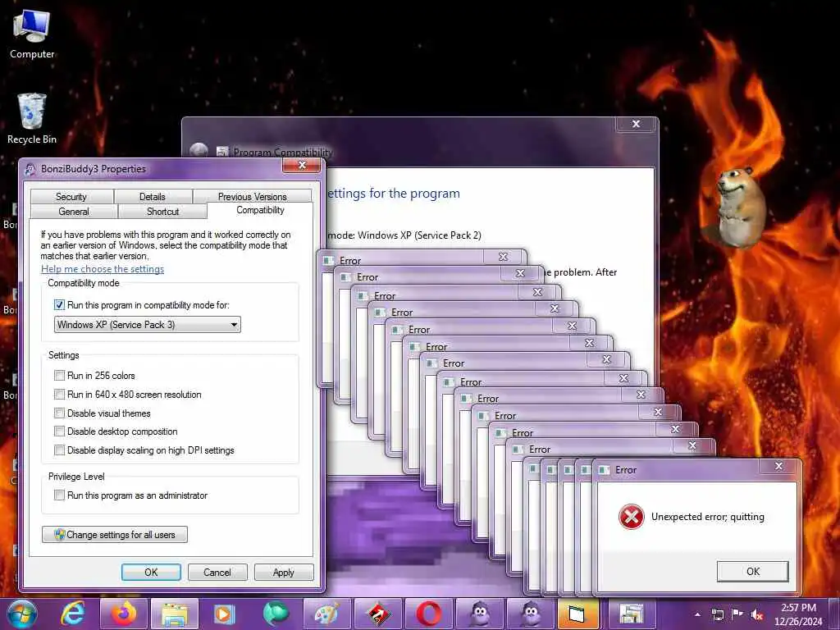This screenshot has height=630, width=840.
Task: Switch to the Details tab
Action: (x=153, y=197)
